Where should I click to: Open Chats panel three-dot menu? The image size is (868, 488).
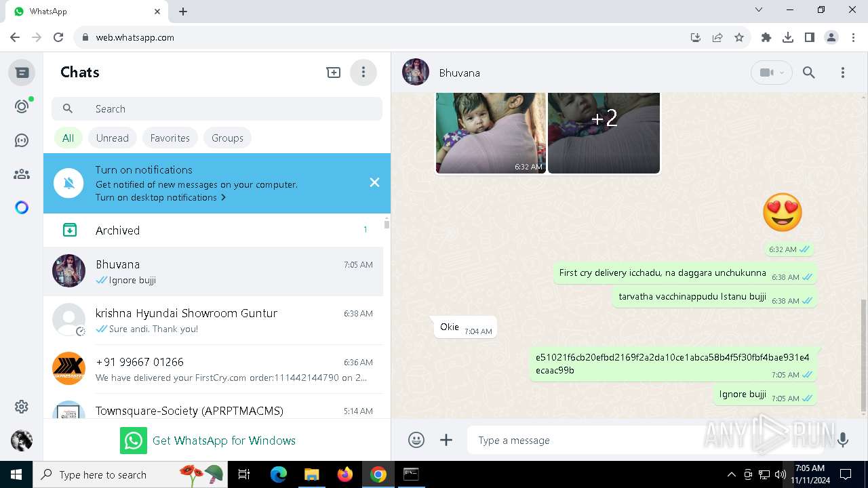[363, 72]
